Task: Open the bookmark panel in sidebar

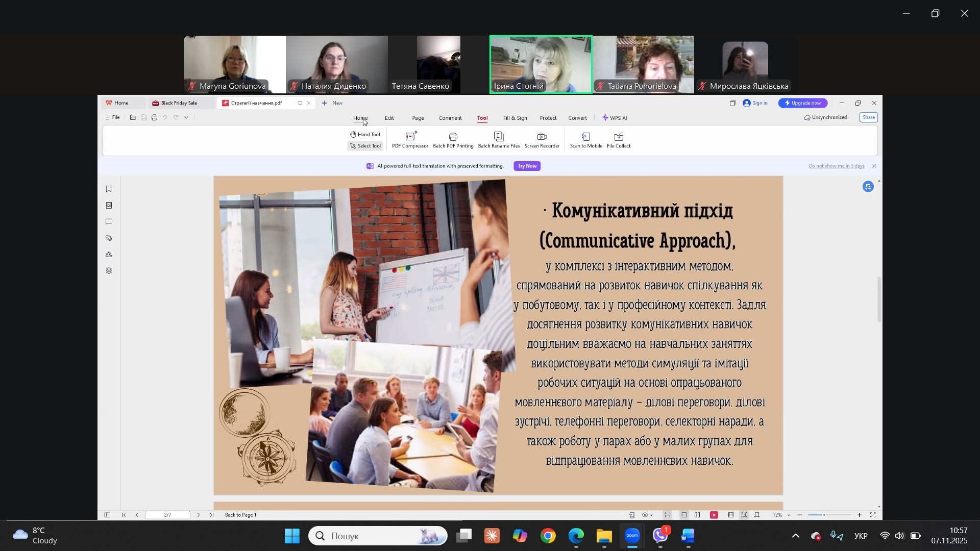Action: (x=109, y=189)
